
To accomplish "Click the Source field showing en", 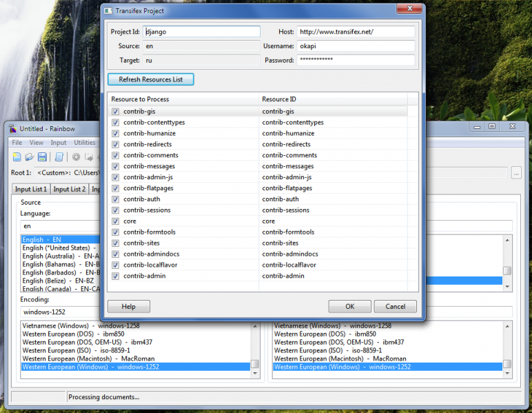I will click(x=201, y=46).
